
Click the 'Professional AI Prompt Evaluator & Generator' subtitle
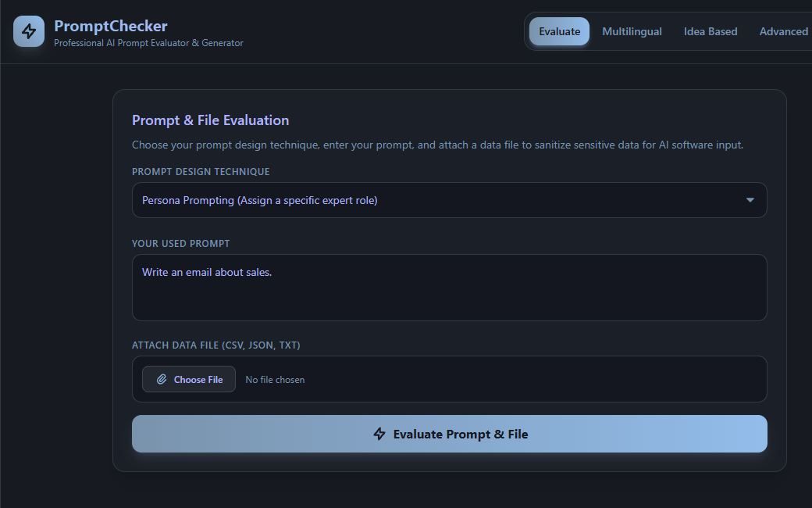pos(148,43)
